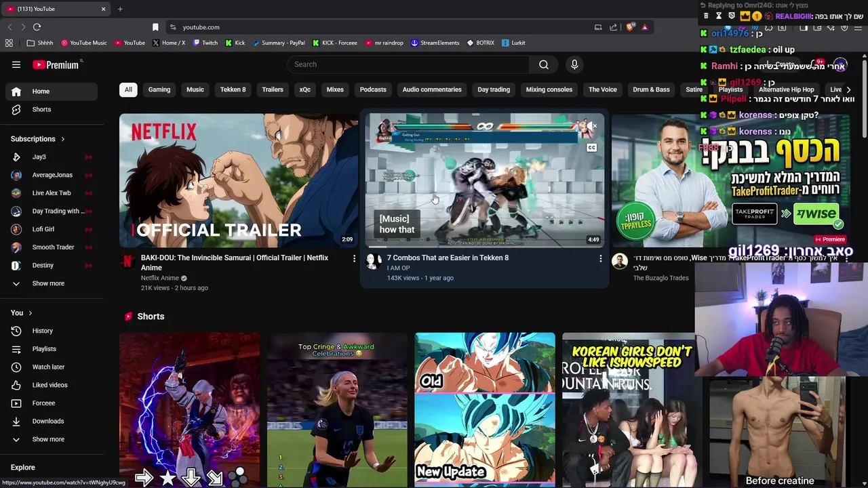Open Playlists in the sidebar
Screen dimensions: 868x488
point(52,349)
